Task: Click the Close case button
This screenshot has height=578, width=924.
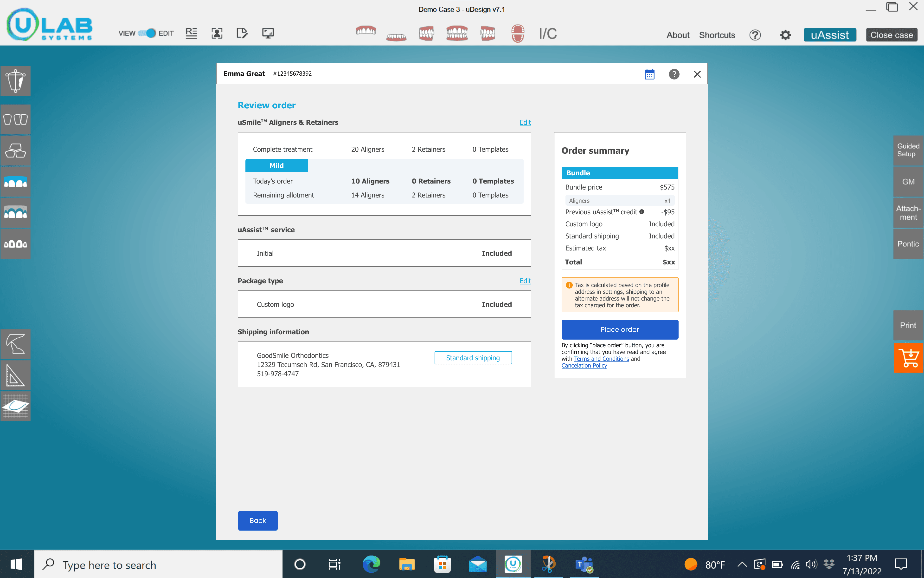Action: click(892, 35)
